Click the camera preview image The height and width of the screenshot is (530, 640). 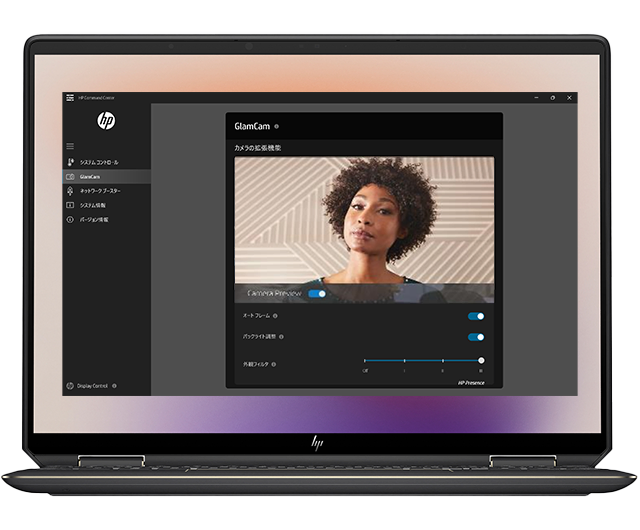(364, 220)
